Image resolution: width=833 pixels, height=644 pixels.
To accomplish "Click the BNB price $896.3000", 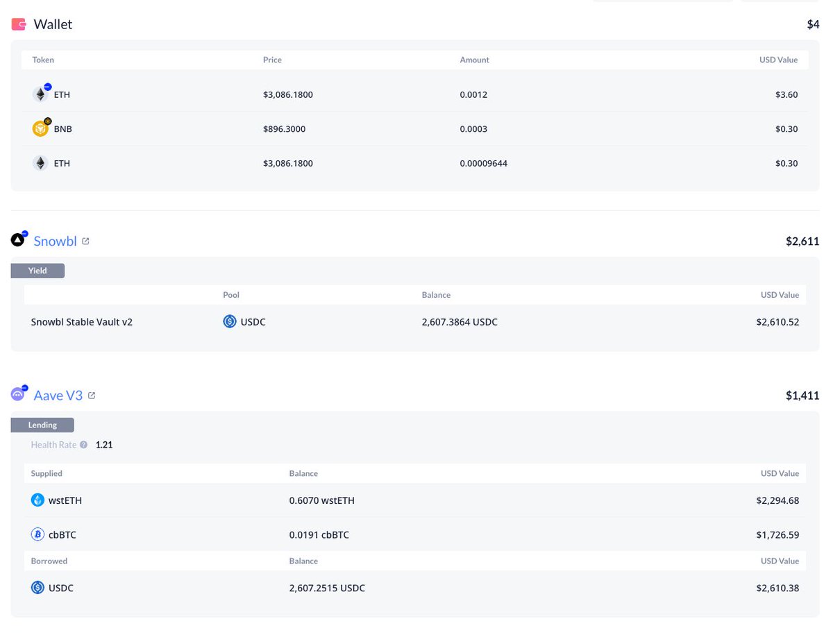I will pyautogui.click(x=284, y=129).
